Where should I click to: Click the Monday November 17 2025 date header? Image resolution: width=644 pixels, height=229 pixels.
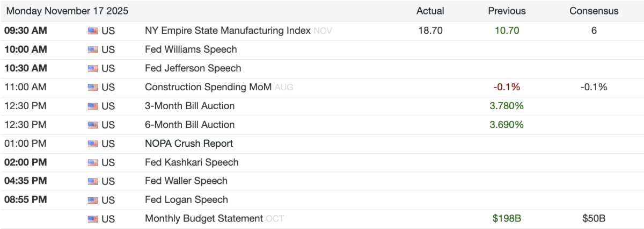[68, 11]
